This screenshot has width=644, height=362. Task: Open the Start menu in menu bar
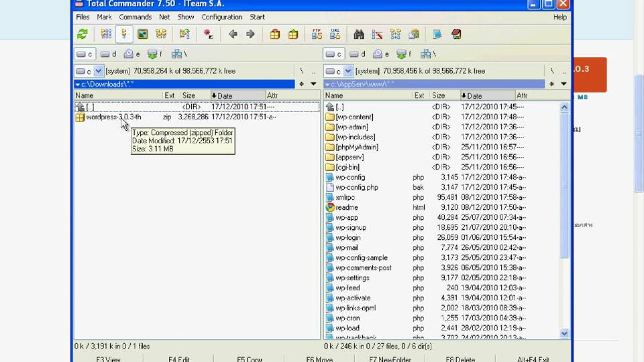[257, 17]
